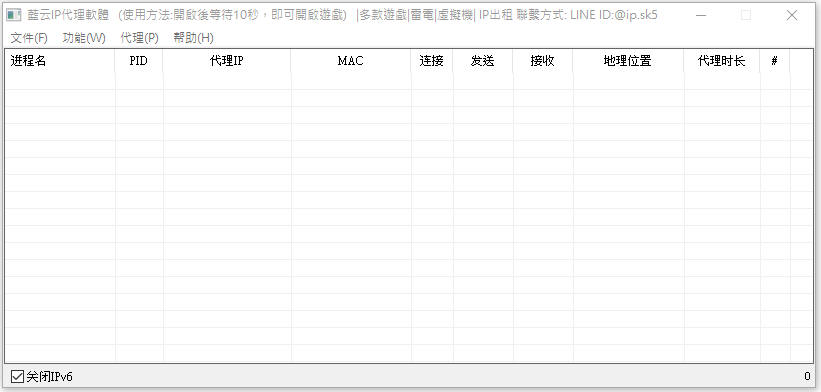Click the MAC column header
821x392 pixels.
[351, 61]
